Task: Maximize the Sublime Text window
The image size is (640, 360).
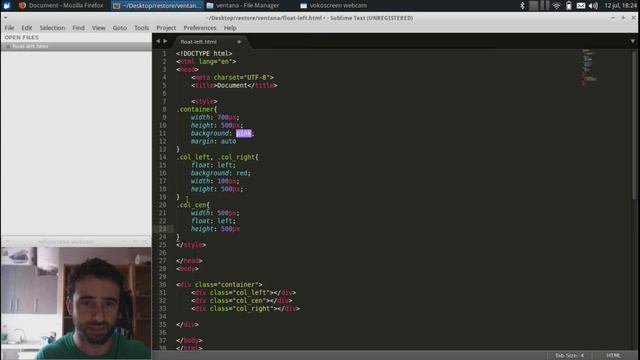Action: [623, 18]
